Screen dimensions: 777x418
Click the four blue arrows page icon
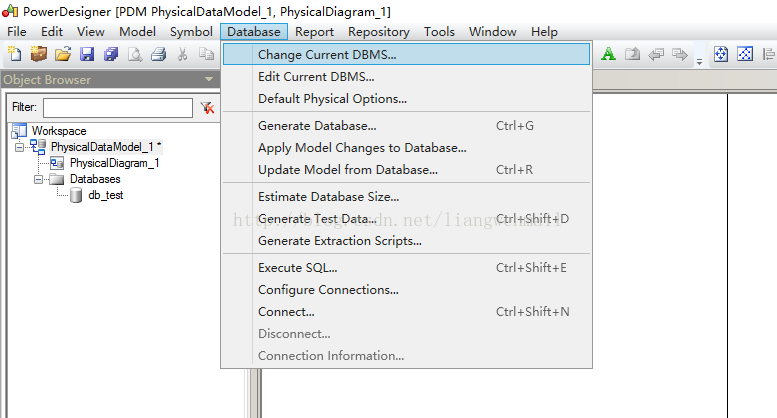pos(721,53)
